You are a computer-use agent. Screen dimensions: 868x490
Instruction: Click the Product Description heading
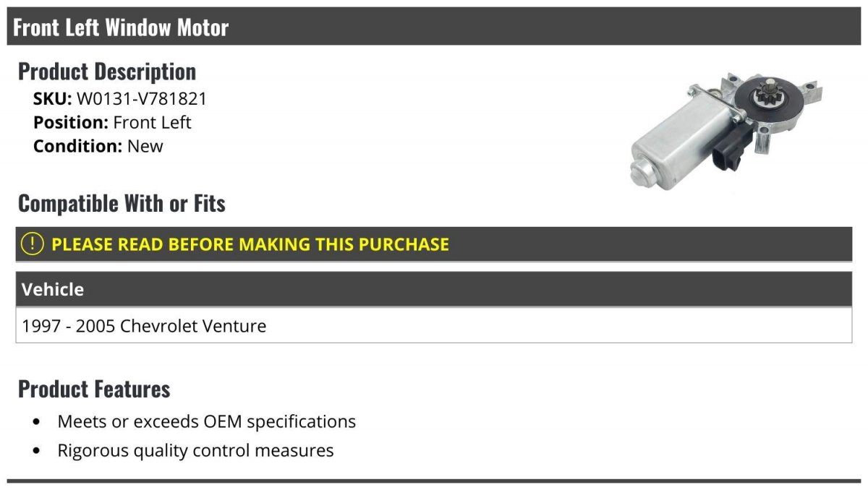point(107,71)
